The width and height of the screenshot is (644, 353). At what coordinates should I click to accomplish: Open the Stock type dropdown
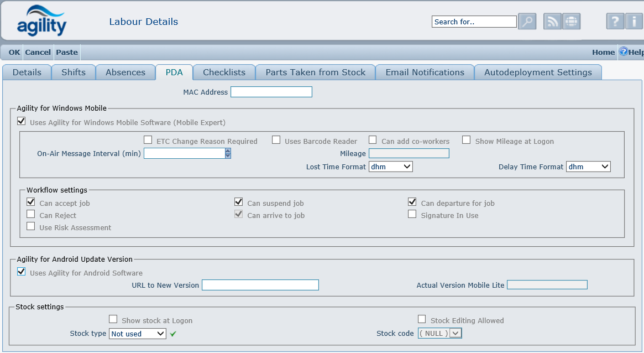[137, 334]
